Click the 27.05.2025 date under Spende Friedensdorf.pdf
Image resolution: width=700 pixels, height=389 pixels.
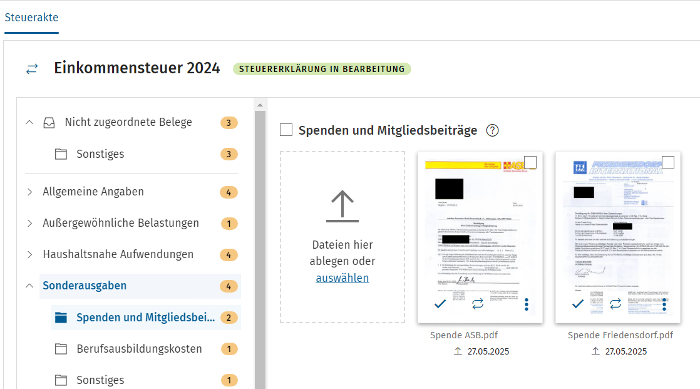tap(626, 351)
